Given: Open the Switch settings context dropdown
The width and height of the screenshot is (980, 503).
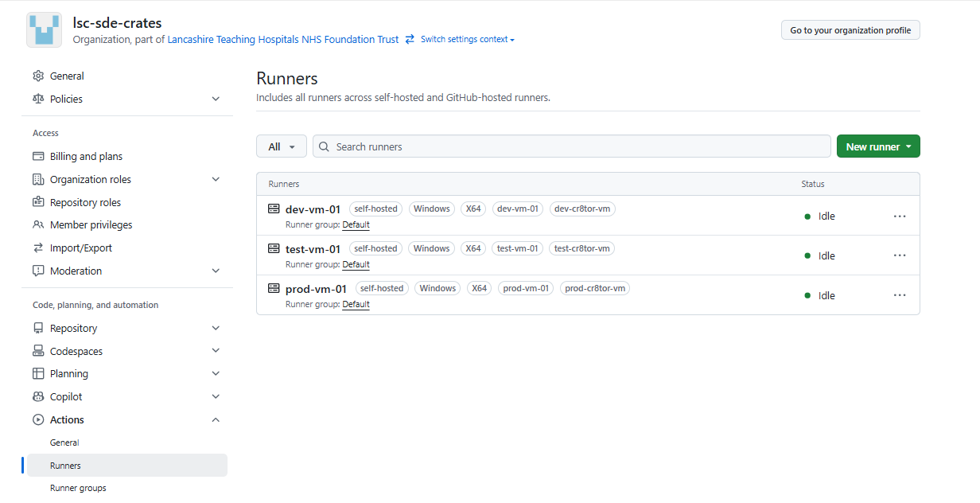Looking at the screenshot, I should tap(467, 39).
